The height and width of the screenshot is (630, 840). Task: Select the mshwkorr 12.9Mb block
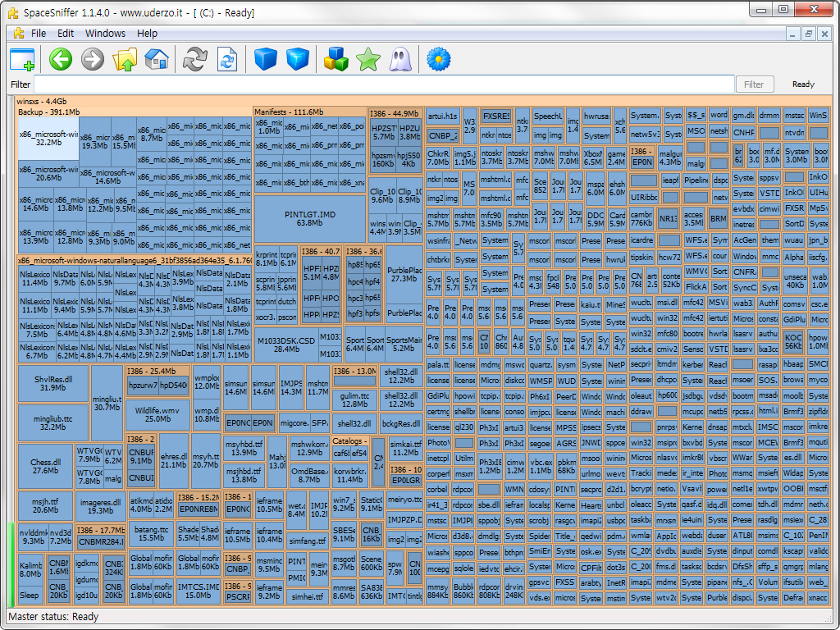pyautogui.click(x=309, y=449)
